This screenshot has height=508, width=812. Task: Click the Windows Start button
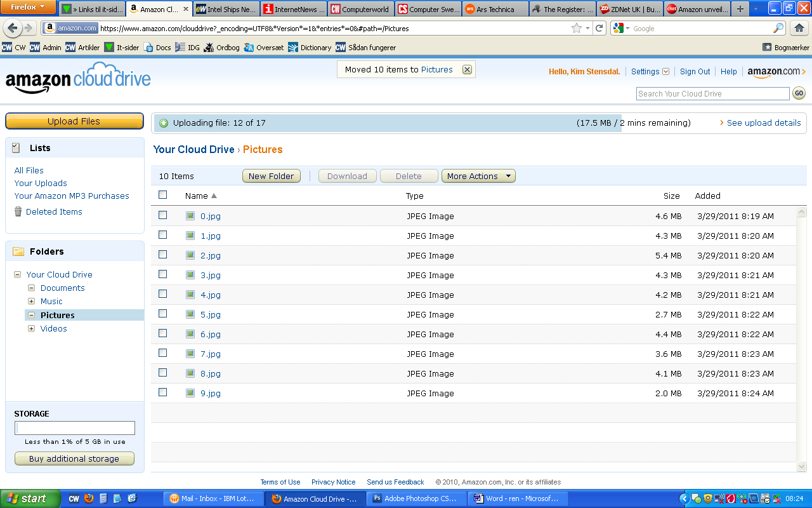point(30,498)
